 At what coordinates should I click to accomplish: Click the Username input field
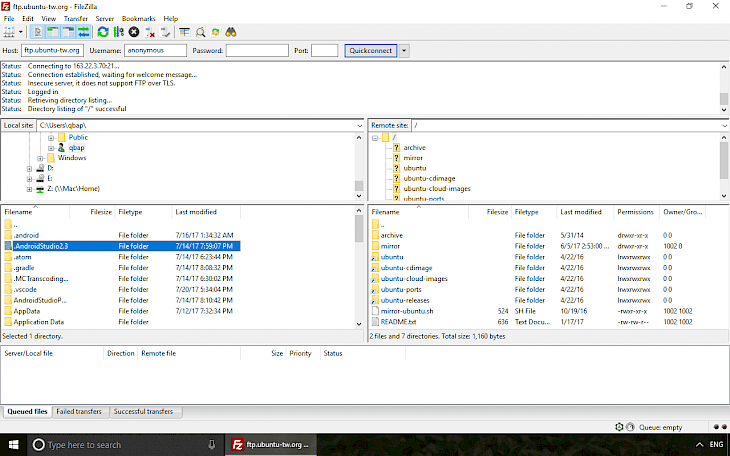[155, 50]
